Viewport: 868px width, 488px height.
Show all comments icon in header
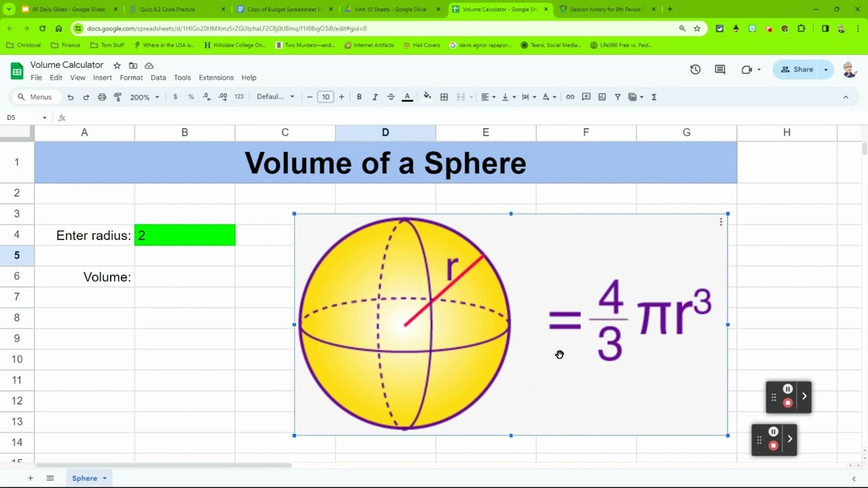tap(720, 69)
